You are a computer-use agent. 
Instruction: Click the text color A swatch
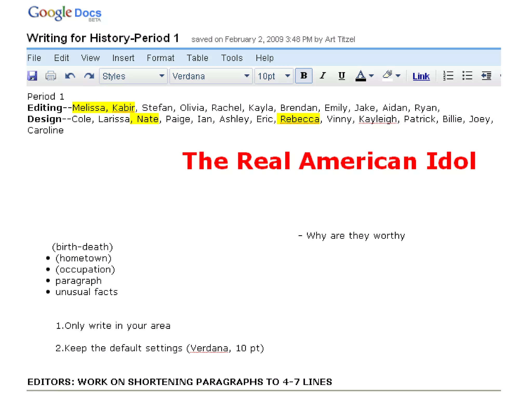(361, 76)
